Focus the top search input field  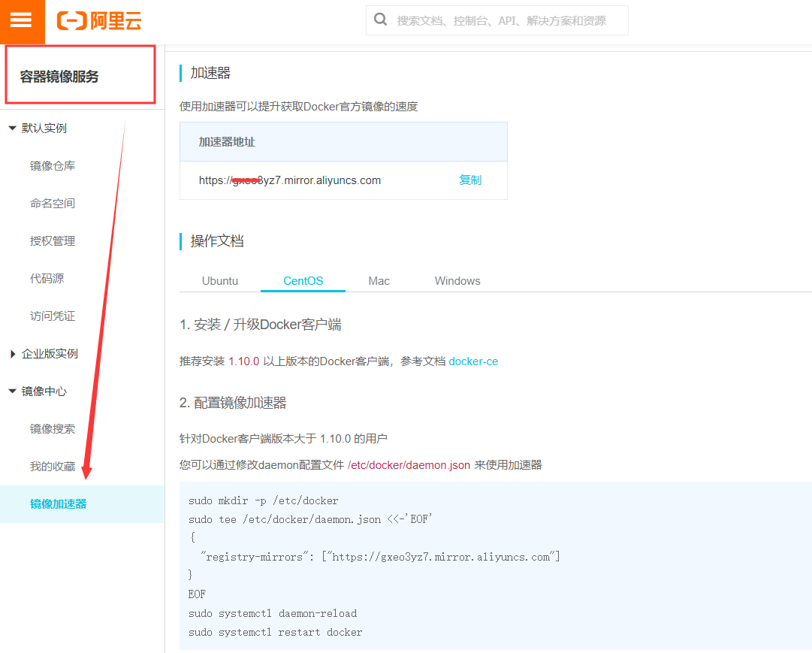(x=497, y=21)
